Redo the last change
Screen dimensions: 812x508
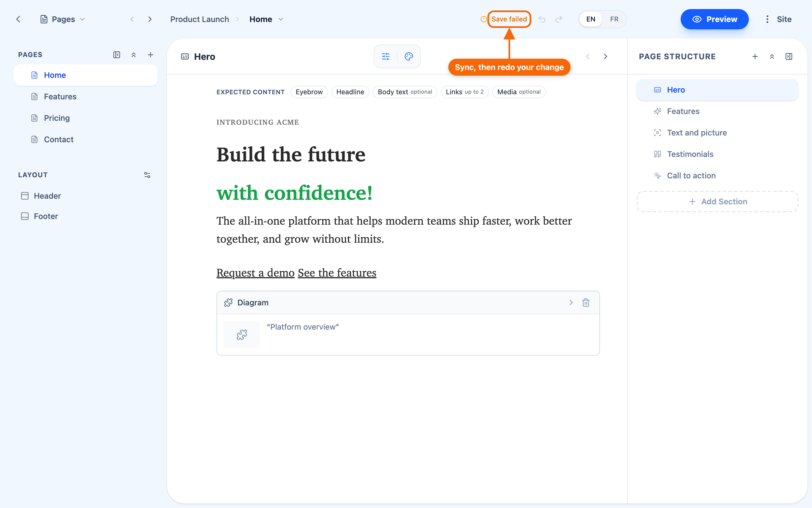tap(559, 19)
